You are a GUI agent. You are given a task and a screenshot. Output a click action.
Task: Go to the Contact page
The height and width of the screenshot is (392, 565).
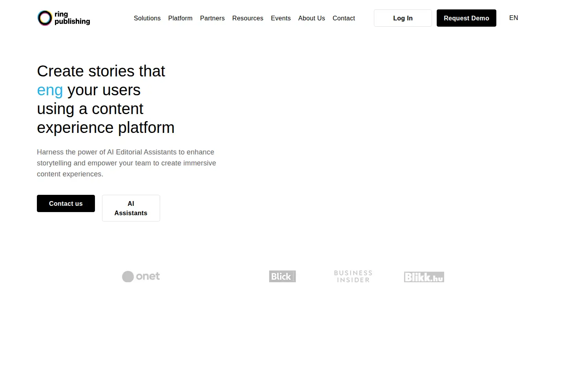click(x=344, y=18)
